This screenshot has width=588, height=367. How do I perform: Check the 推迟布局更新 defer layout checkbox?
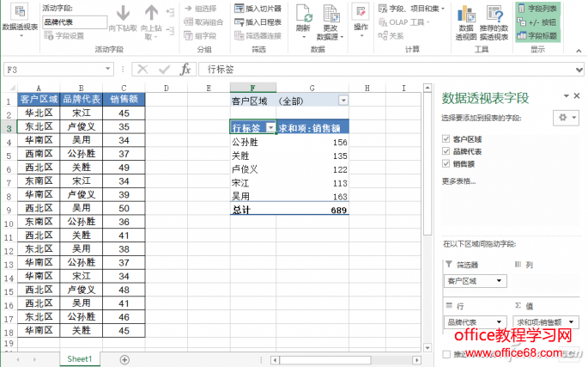point(446,354)
